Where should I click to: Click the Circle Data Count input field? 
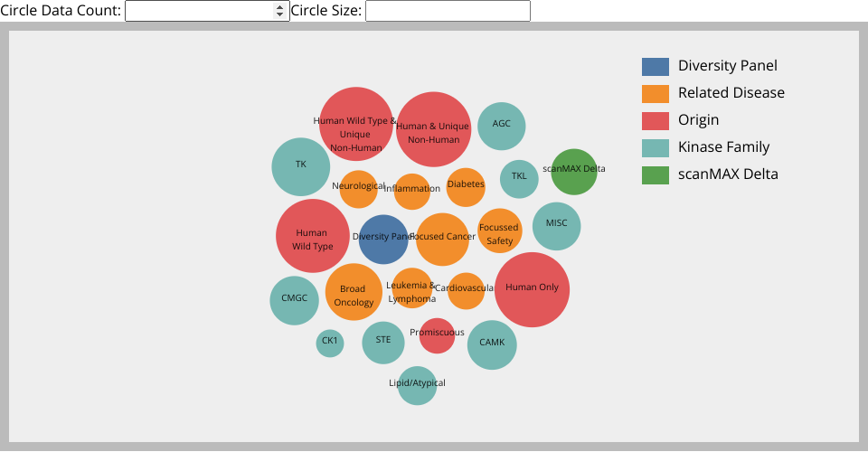(199, 11)
